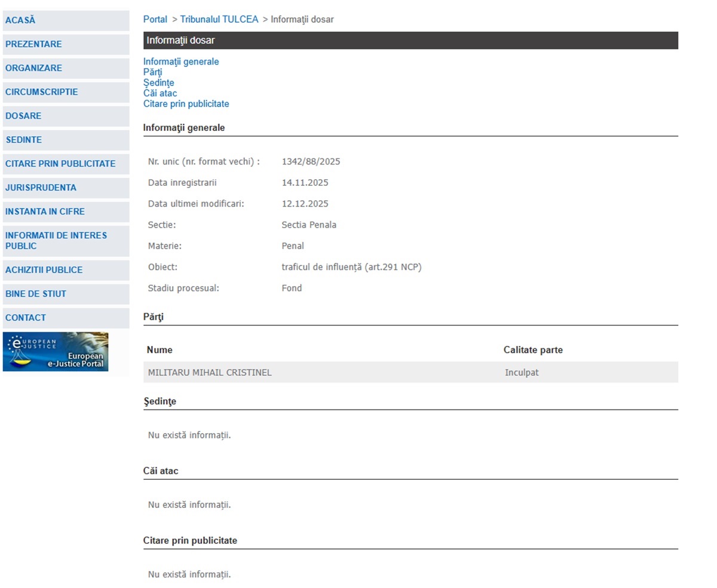Click the Portal breadcrumb link
This screenshot has height=588, width=717.
tap(155, 19)
